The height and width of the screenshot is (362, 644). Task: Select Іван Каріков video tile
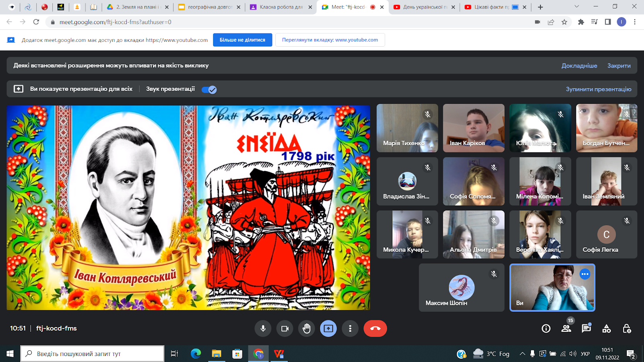[474, 128]
